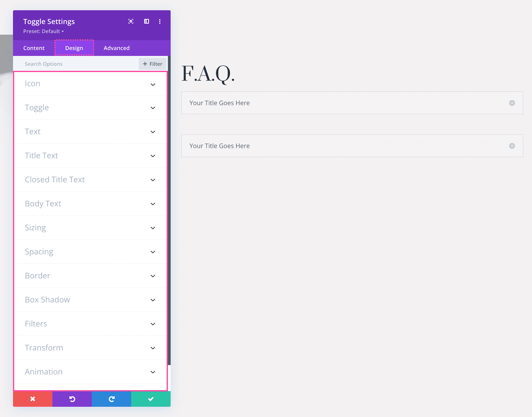The height and width of the screenshot is (417, 532).
Task: Switch to the Advanced tab
Action: point(117,47)
